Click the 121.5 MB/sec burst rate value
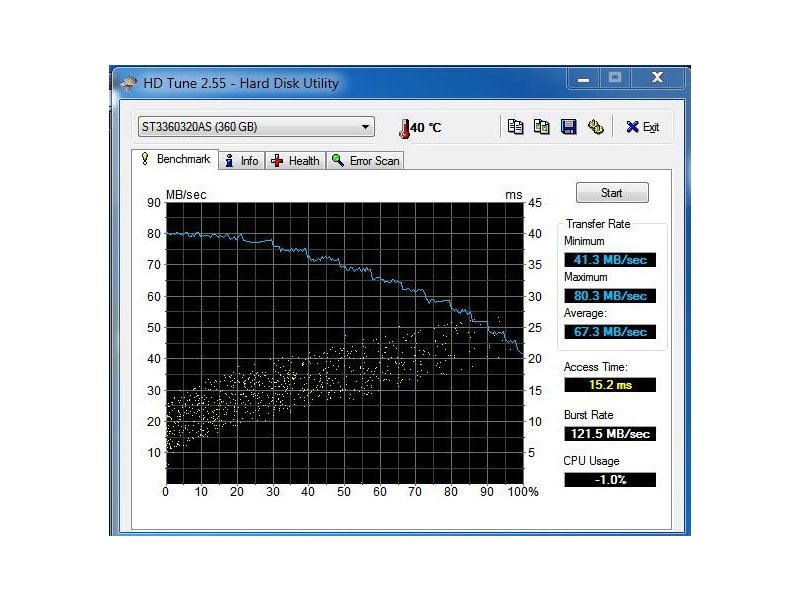This screenshot has height=600, width=800. click(x=610, y=434)
